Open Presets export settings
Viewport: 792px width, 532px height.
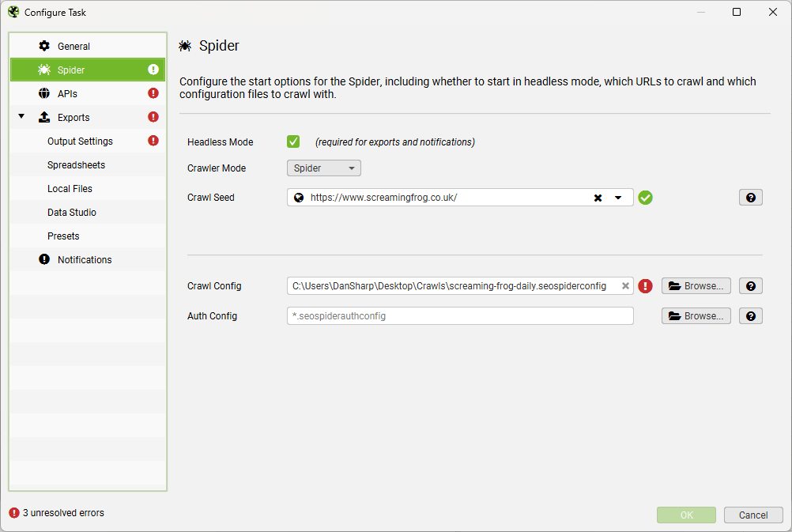click(x=88, y=236)
